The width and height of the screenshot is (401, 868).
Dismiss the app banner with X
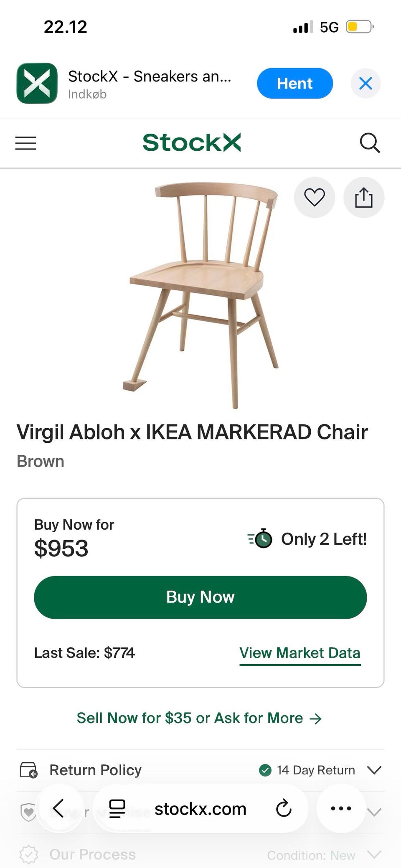[x=365, y=84]
